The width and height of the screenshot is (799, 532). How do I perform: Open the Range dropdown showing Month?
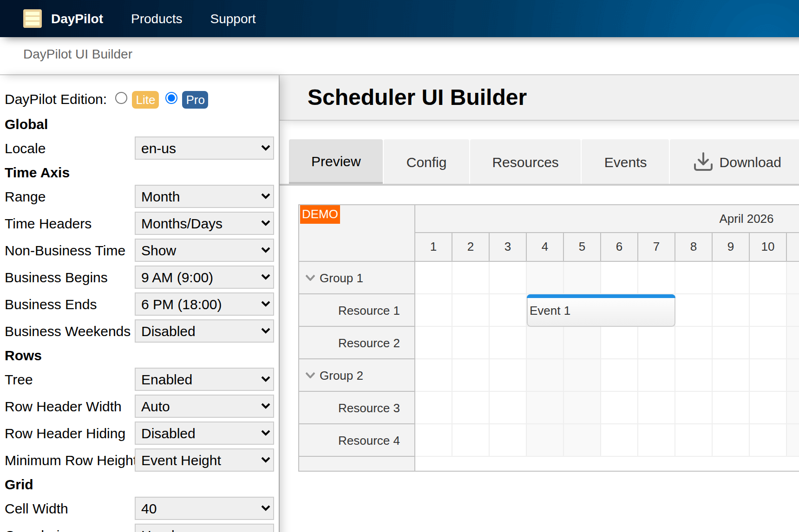[204, 196]
